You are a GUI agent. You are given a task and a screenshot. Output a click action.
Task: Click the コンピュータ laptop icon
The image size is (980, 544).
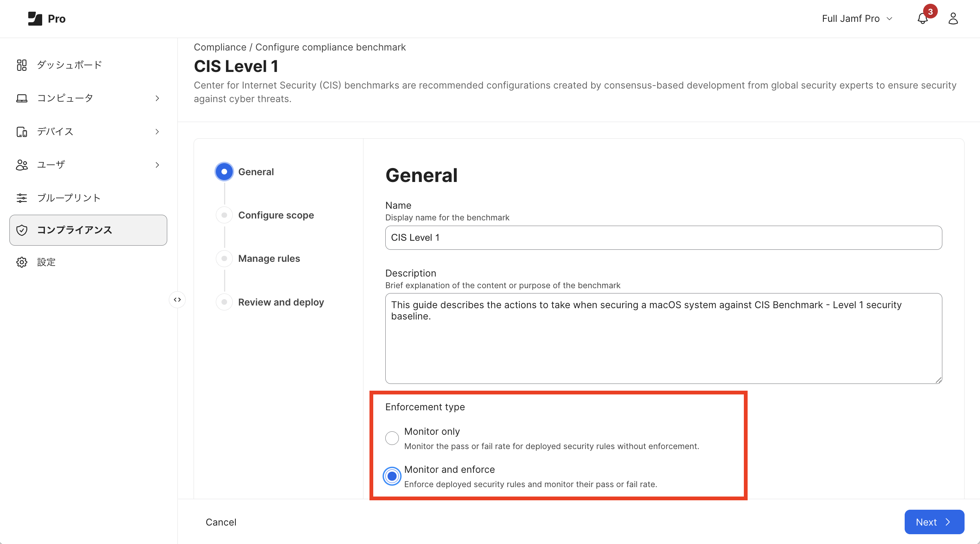pyautogui.click(x=22, y=98)
